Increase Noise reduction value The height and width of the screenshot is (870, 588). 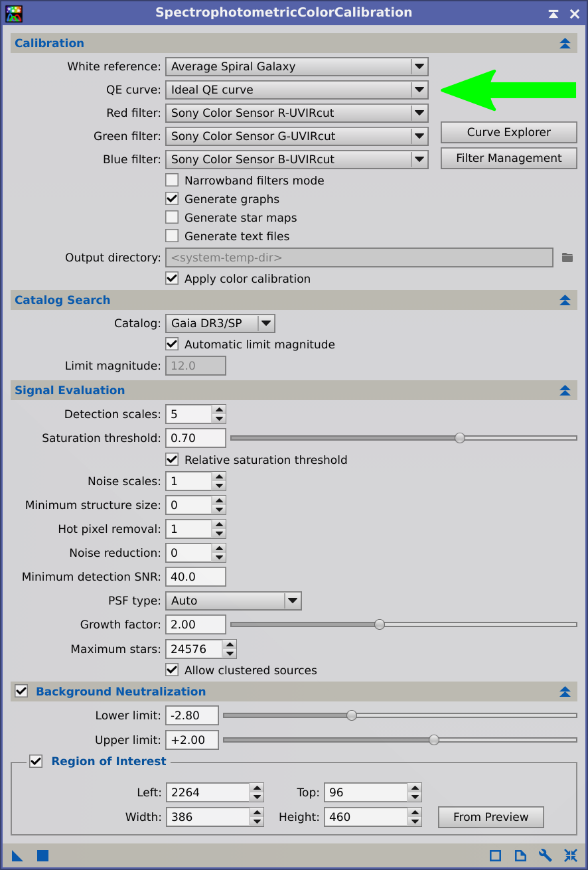pyautogui.click(x=219, y=548)
